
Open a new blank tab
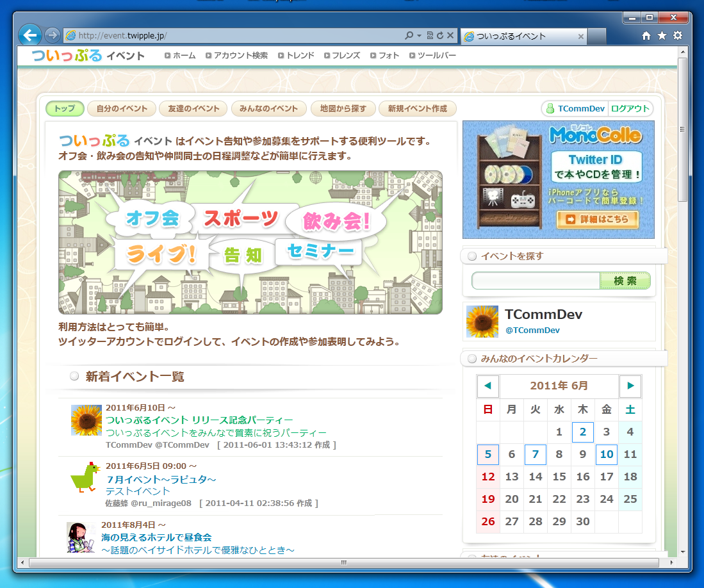click(596, 37)
